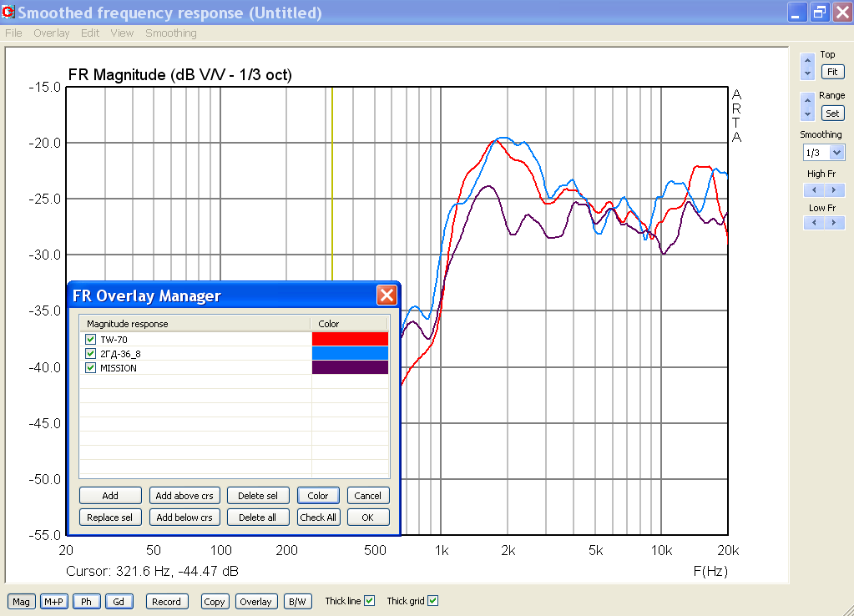Switch to Ph phase view
This screenshot has height=616, width=854.
pyautogui.click(x=87, y=601)
